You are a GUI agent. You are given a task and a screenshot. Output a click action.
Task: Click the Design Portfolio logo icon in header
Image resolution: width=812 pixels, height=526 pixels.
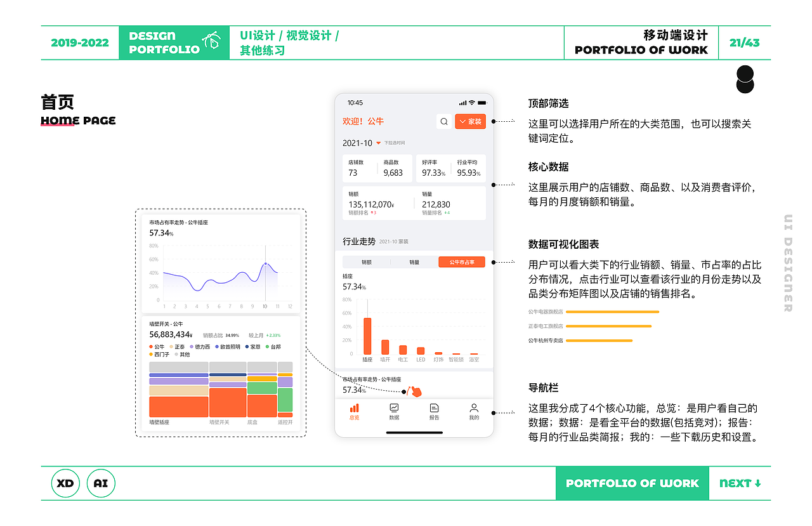[211, 40]
